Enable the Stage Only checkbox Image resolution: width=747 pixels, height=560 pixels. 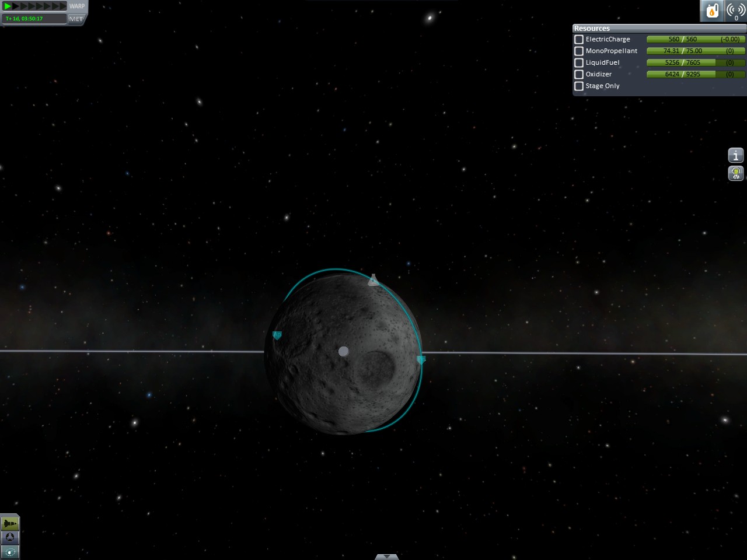click(x=579, y=86)
